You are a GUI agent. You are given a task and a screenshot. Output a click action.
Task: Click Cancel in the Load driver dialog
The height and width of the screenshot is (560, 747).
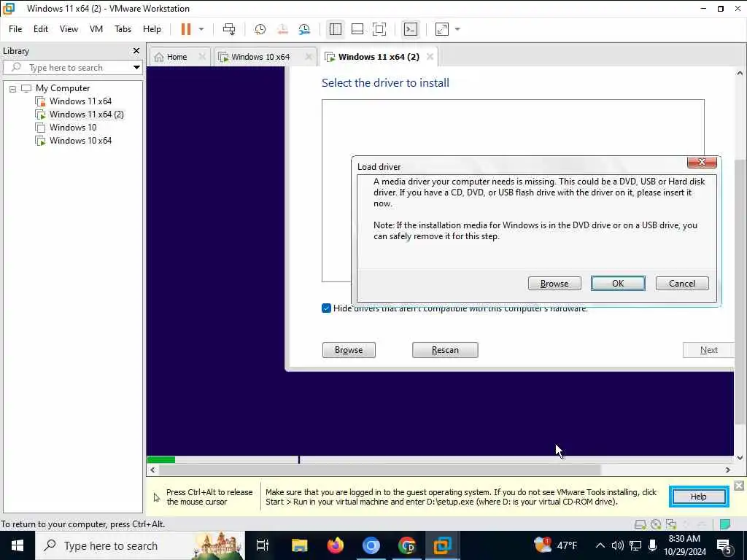[x=682, y=284]
